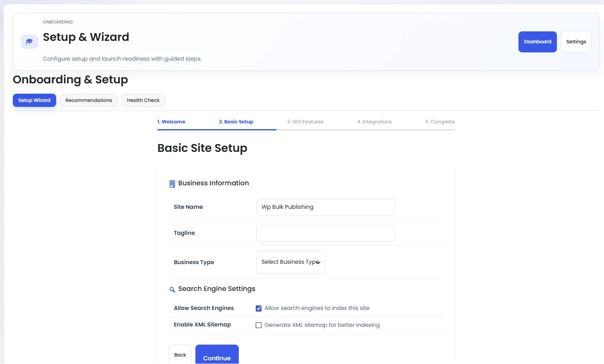Click the Basic Site Setup heading
The height and width of the screenshot is (364, 604).
tap(202, 148)
